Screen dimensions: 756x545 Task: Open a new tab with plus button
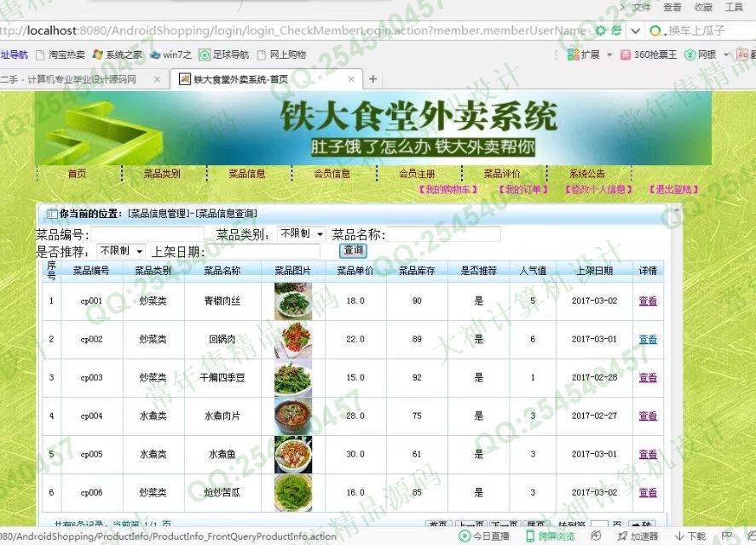tap(372, 79)
